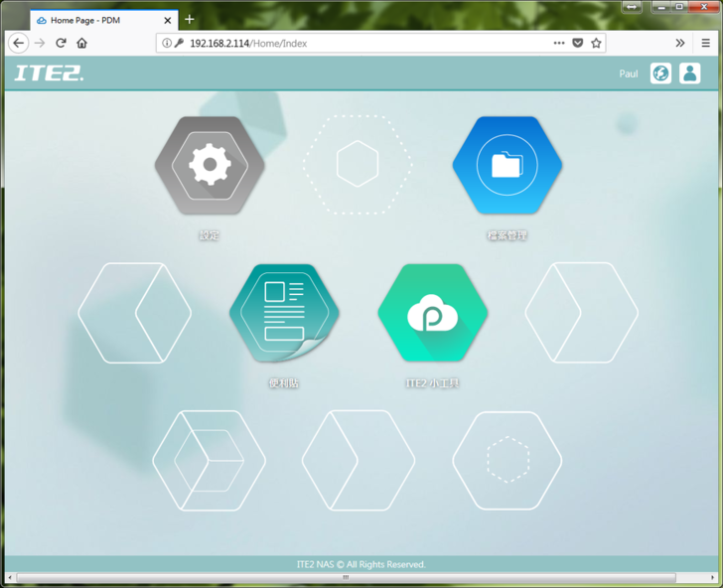This screenshot has height=588, width=723.
Task: Open the Firefox hamburger menu
Action: point(705,43)
